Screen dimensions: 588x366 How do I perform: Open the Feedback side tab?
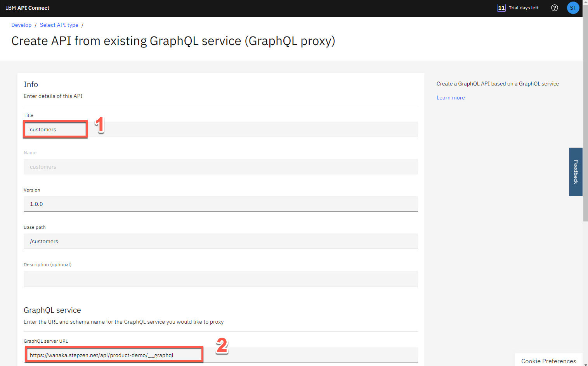coord(576,172)
